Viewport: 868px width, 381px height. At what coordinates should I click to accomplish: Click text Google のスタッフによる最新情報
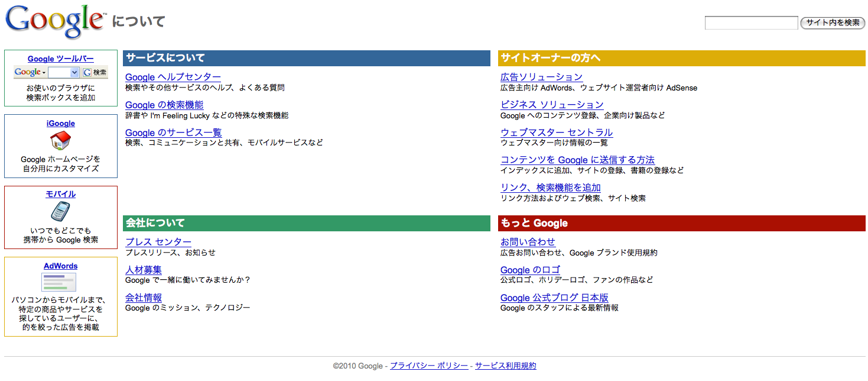pyautogui.click(x=560, y=308)
